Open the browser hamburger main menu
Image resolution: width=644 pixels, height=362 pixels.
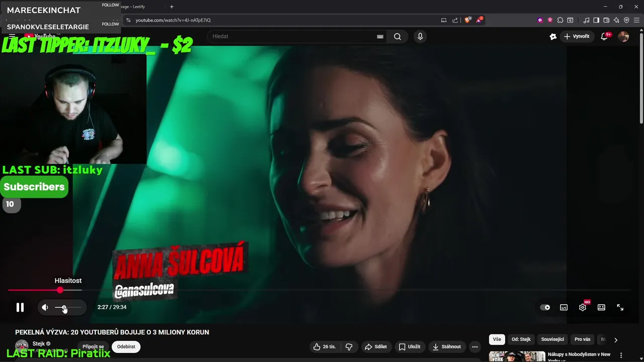click(x=636, y=20)
